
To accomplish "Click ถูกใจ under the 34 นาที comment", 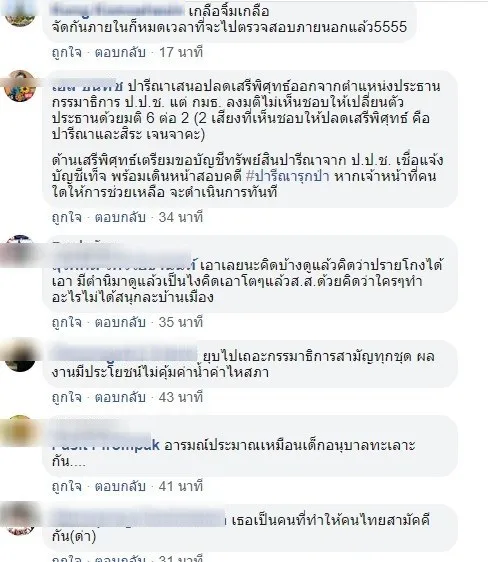I will tap(67, 217).
